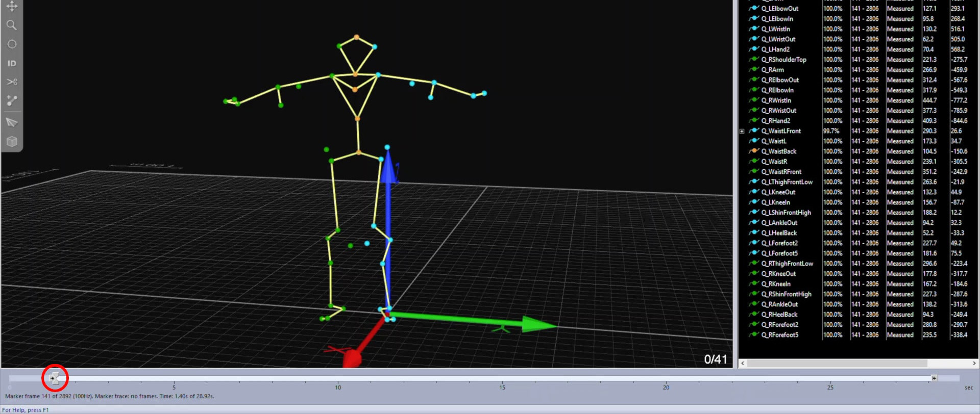Activate the Quick Identification ID tool
Viewport: 980px width, 414px height.
12,63
